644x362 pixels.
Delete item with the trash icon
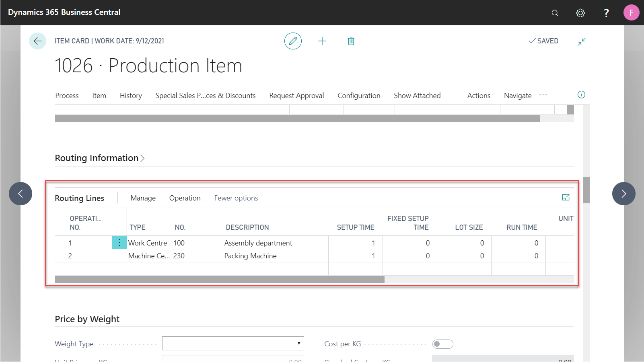(x=351, y=41)
